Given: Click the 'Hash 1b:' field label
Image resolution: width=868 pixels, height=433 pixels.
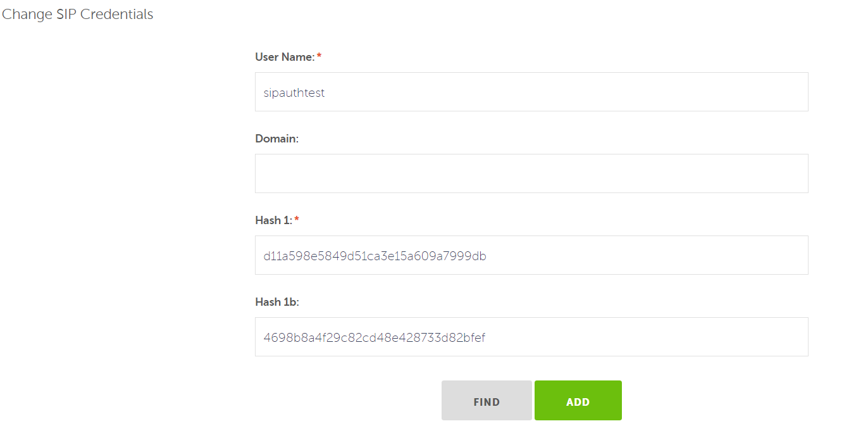Looking at the screenshot, I should click(277, 302).
